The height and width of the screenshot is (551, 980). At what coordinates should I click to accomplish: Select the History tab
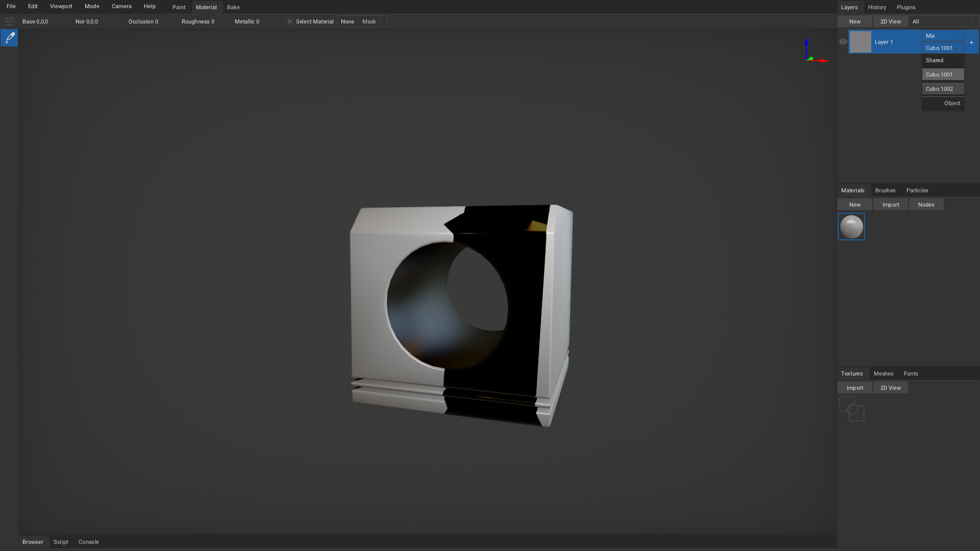point(877,7)
